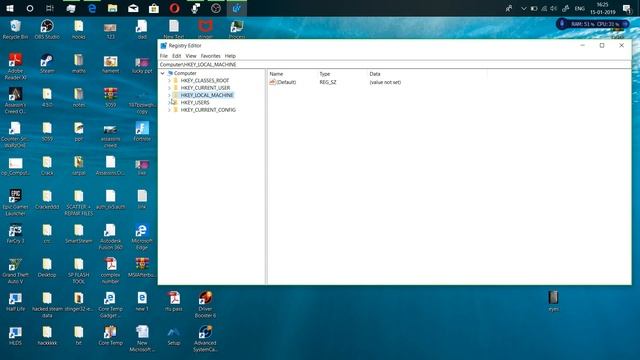640x360 pixels.
Task: Expand the HKEY_CLASSES_ROOT key
Action: pos(169,81)
